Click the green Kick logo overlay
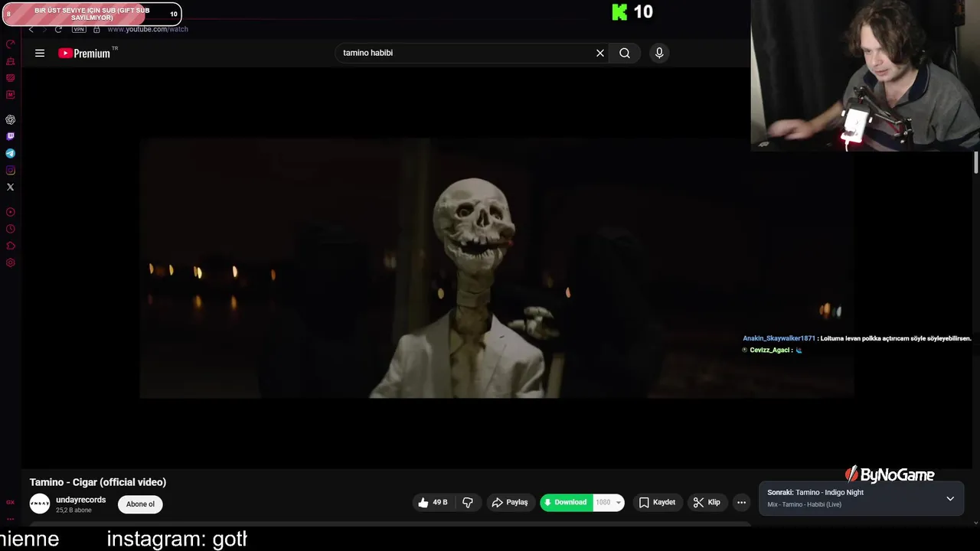This screenshot has width=980, height=551. point(619,11)
